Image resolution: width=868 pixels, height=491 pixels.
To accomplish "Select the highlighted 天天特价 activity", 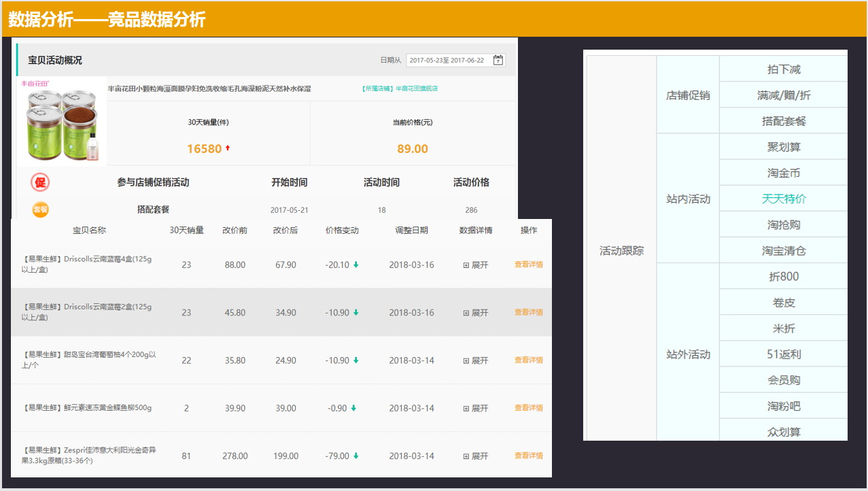I will tap(784, 199).
